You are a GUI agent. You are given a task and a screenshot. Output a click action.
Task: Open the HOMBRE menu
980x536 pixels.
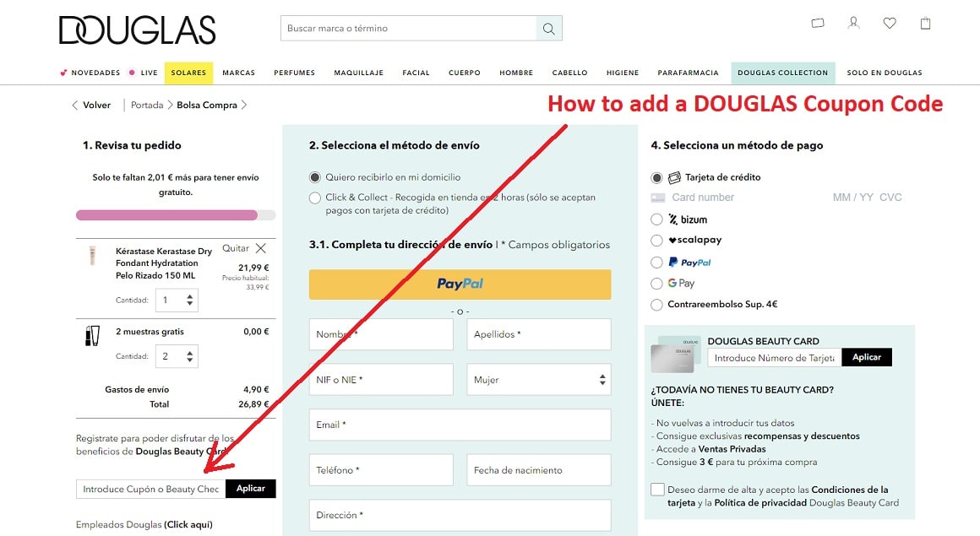click(516, 73)
